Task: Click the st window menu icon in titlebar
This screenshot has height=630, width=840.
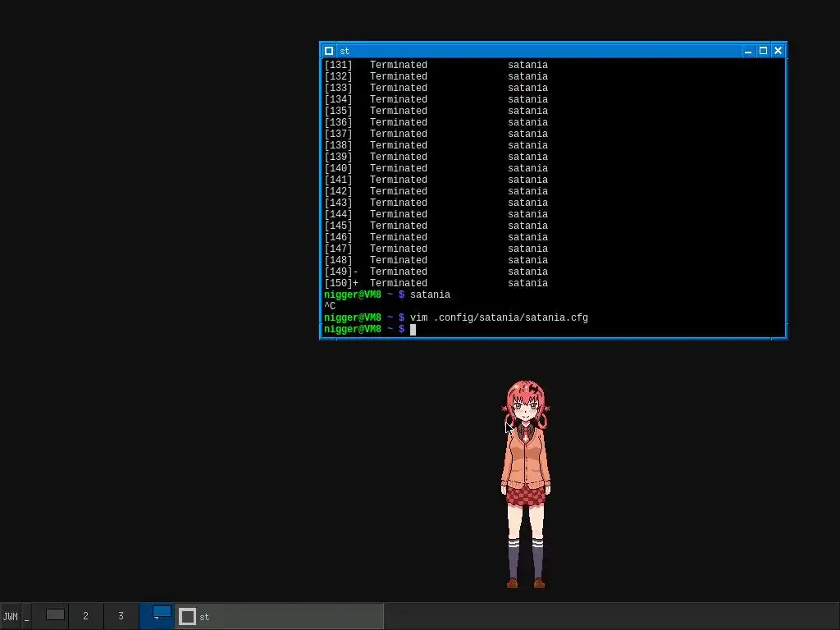Action: [x=329, y=51]
